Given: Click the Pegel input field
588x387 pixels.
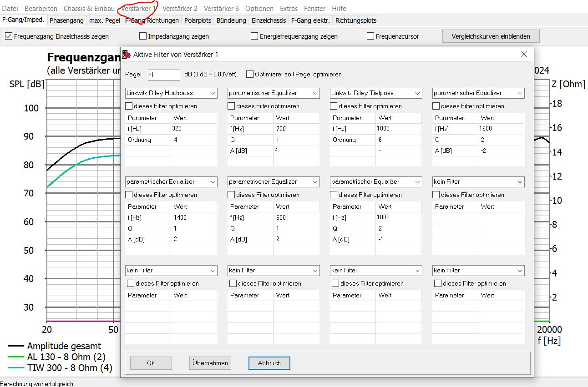Looking at the screenshot, I should (164, 75).
